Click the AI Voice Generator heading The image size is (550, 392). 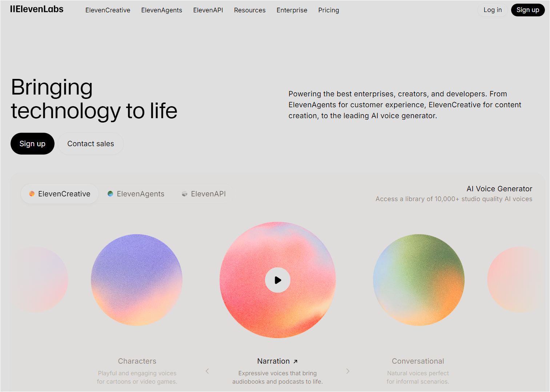click(x=499, y=189)
